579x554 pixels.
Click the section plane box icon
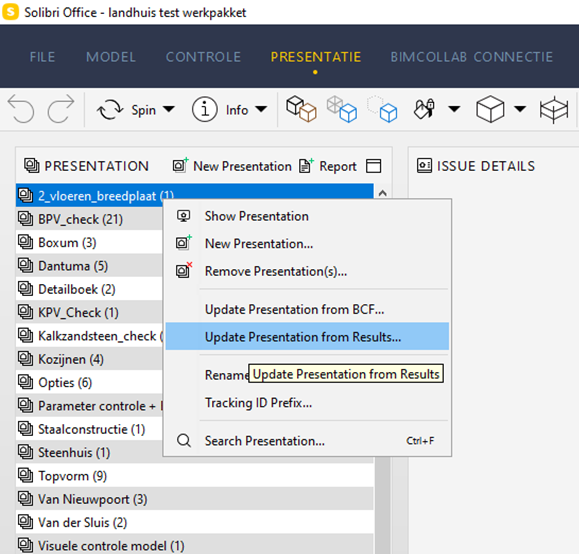554,109
